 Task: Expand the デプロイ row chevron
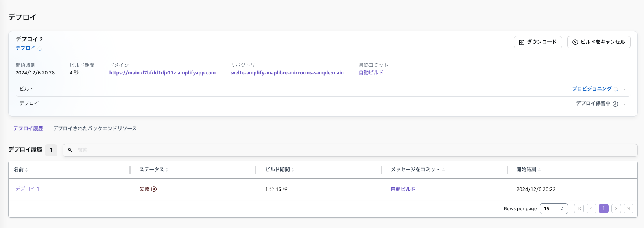coord(624,104)
